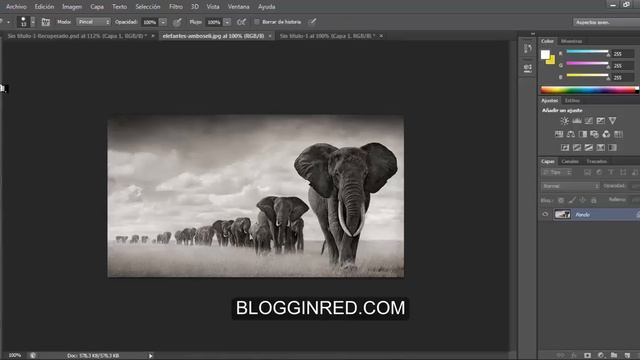The height and width of the screenshot is (360, 640).
Task: Toggle lock position
Action: point(583,200)
